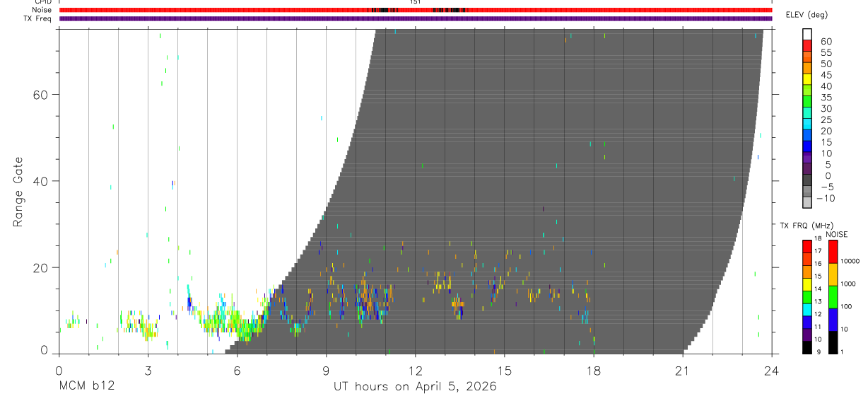Click "UT hours on April 5, 2026" title
Screen dimensions: 868x401
(x=415, y=387)
